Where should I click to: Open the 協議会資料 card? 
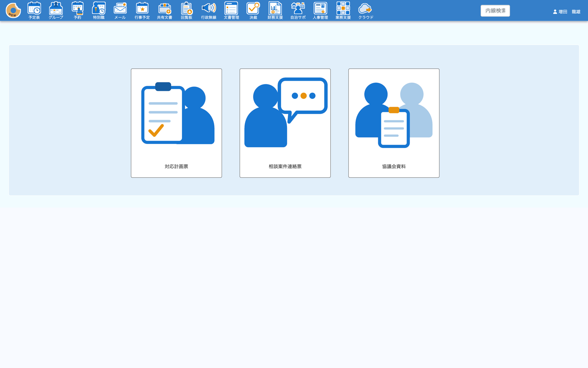click(x=394, y=123)
